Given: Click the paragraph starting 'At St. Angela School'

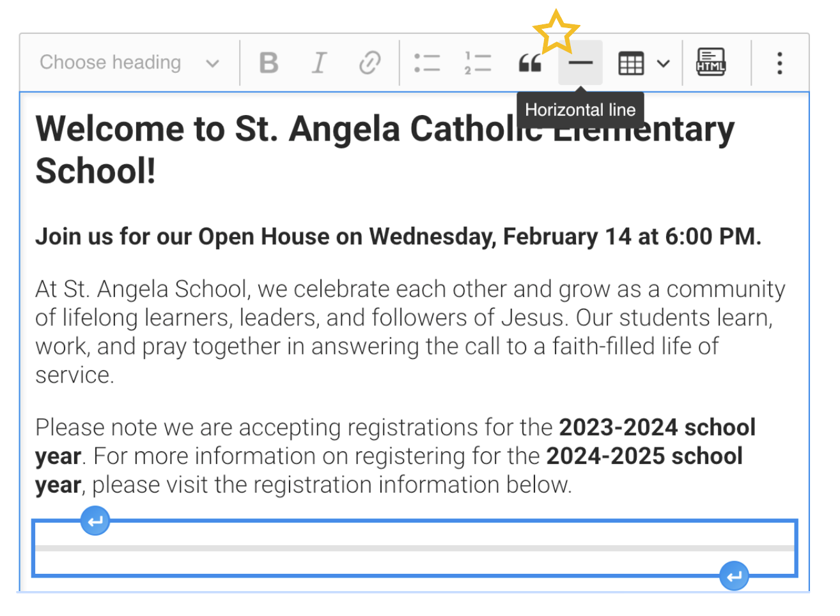Looking at the screenshot, I should tap(409, 332).
